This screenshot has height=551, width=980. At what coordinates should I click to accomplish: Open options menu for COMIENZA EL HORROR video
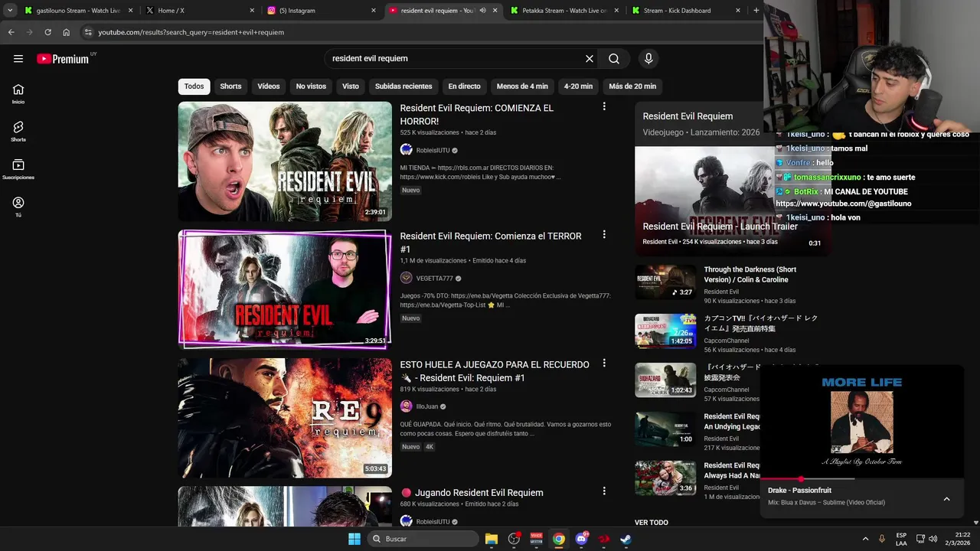[x=604, y=106]
